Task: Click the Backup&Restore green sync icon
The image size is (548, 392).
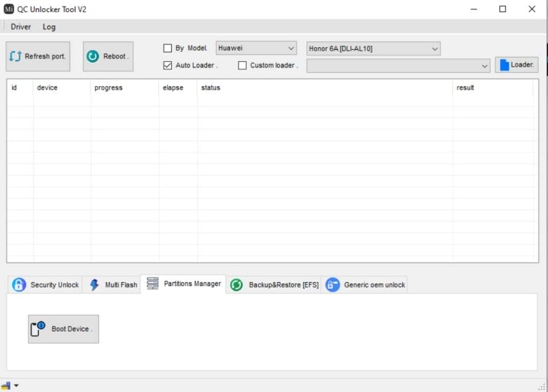Action: [237, 285]
